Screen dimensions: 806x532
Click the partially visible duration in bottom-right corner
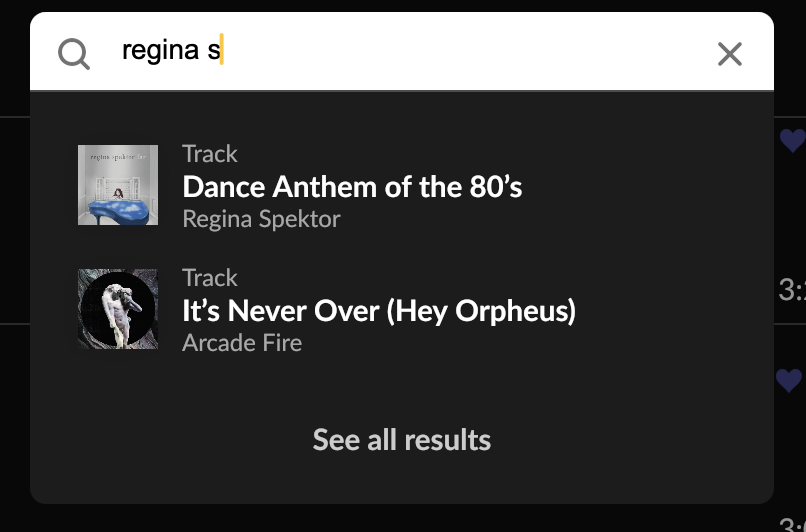point(793,524)
